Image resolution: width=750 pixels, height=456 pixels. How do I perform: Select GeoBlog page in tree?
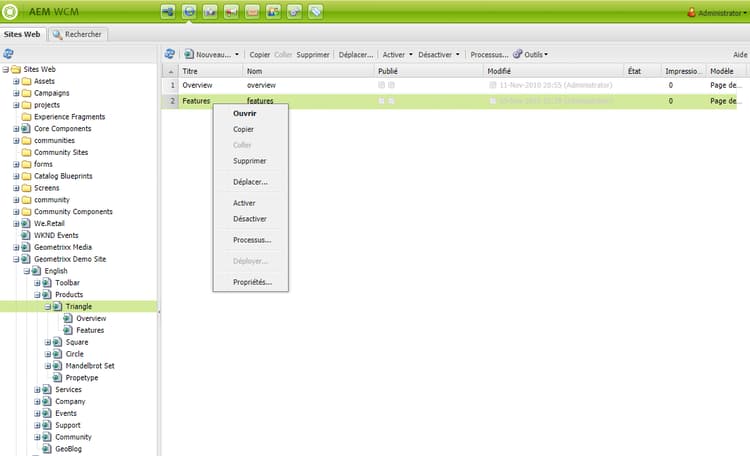click(x=68, y=449)
